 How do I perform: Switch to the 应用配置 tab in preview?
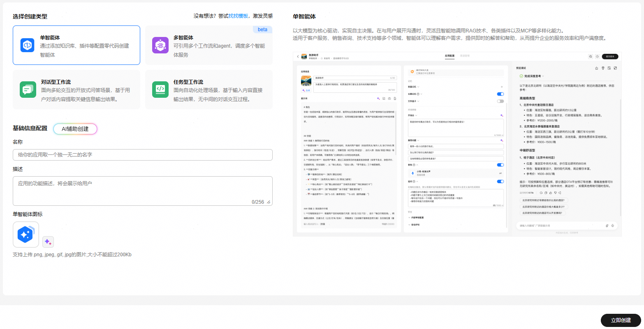tap(449, 56)
